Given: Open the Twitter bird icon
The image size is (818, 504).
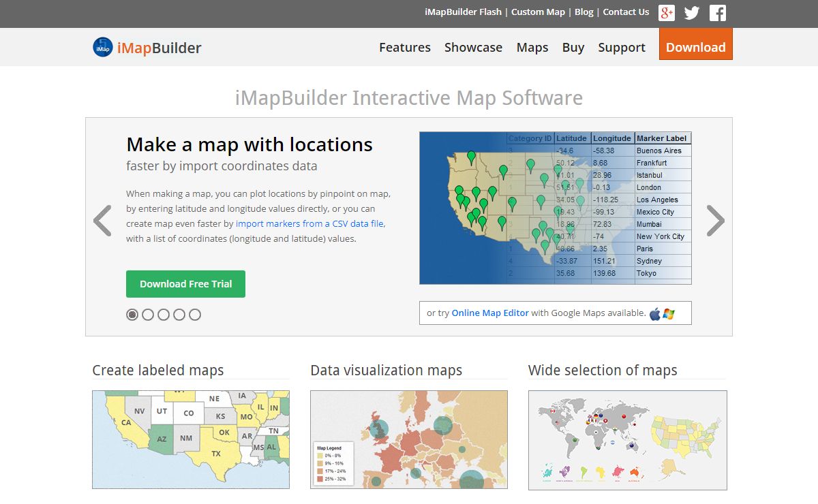Looking at the screenshot, I should pos(692,12).
